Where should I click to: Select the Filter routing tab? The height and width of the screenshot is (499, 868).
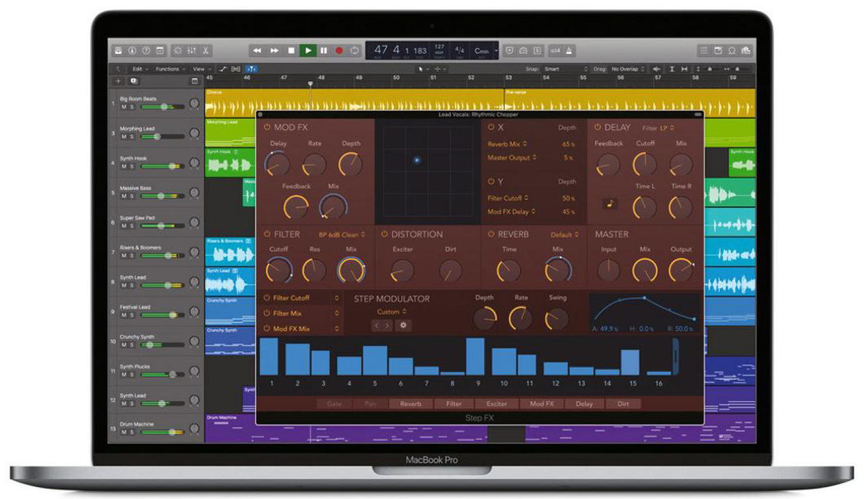pyautogui.click(x=453, y=404)
